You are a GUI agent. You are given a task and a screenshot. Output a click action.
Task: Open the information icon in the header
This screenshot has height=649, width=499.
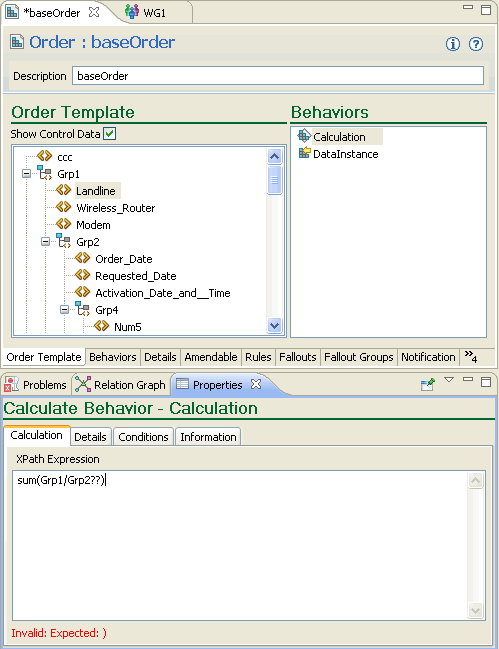(x=453, y=44)
